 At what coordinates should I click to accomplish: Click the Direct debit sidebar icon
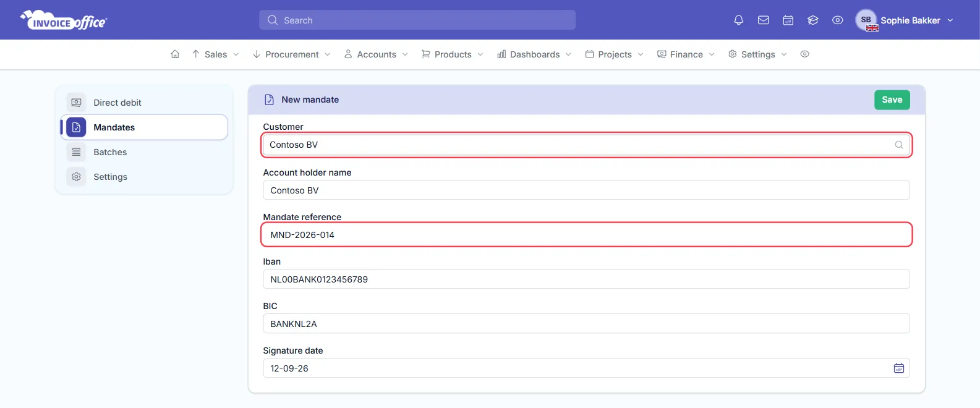[76, 103]
